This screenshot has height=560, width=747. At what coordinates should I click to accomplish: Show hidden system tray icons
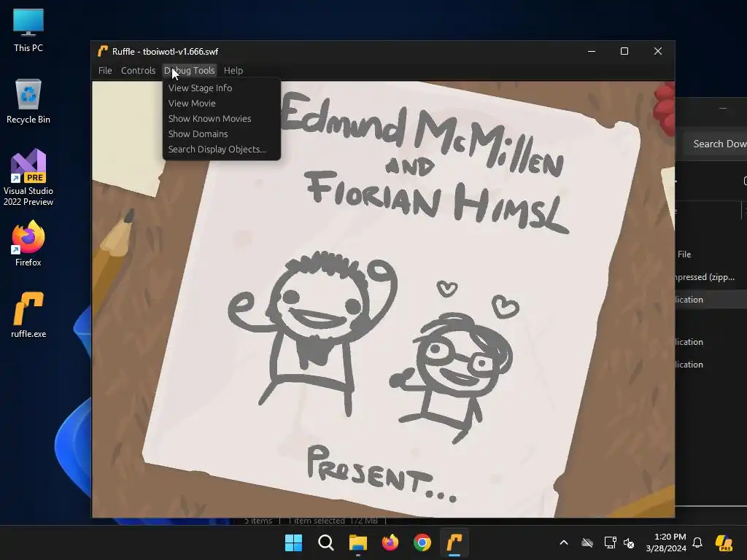564,542
